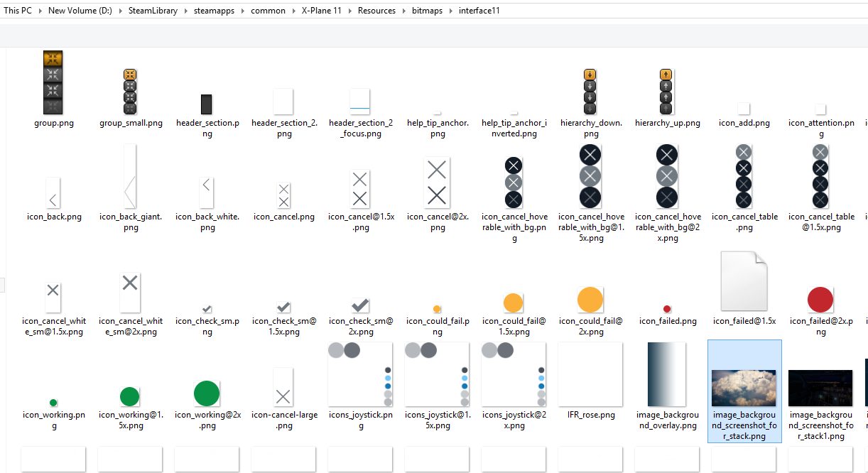Select header_section_2_focus.png file

coord(360,102)
